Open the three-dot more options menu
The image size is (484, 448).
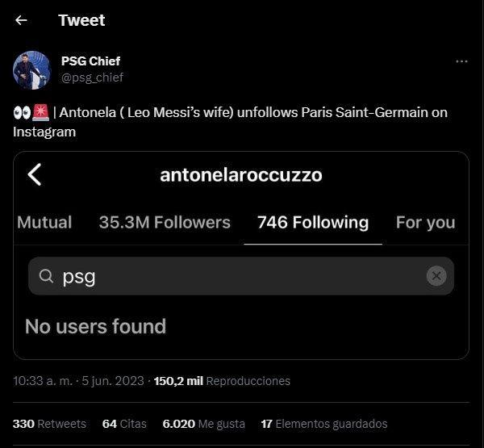[461, 61]
